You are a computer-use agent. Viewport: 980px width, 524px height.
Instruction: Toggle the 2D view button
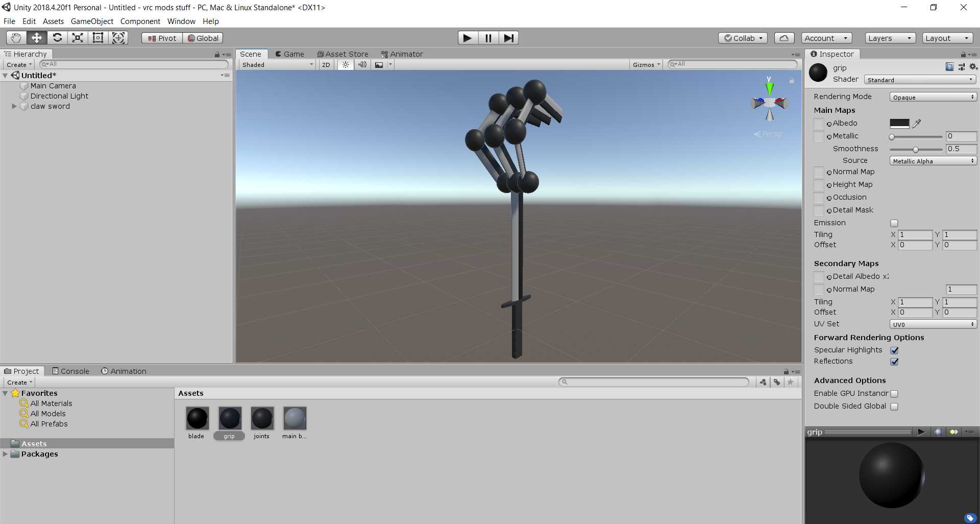tap(326, 65)
